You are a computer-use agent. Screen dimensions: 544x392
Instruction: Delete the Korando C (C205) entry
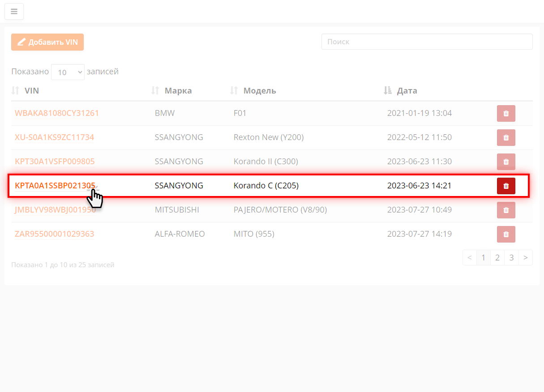click(x=506, y=186)
